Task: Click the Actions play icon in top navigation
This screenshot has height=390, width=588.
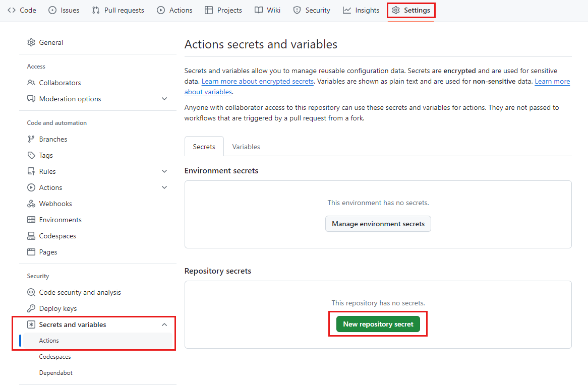Action: 161,10
